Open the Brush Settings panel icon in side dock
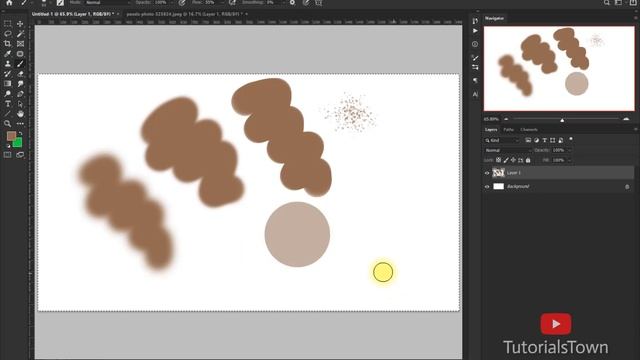Image resolution: width=640 pixels, height=360 pixels. 475,58
